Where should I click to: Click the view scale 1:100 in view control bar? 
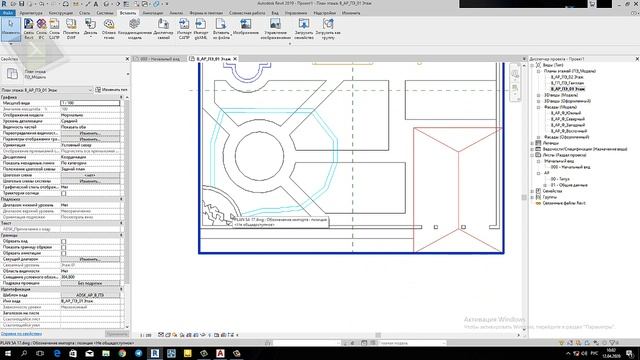tap(145, 336)
